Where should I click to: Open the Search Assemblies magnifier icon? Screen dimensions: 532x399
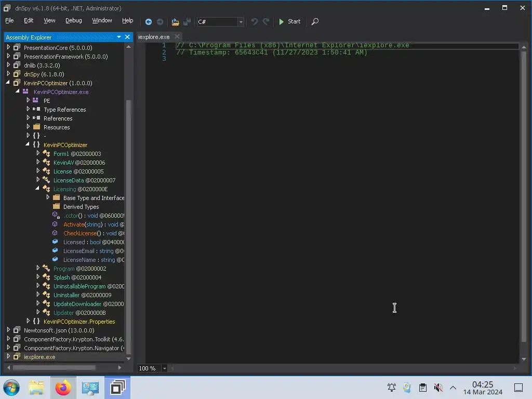click(x=315, y=22)
